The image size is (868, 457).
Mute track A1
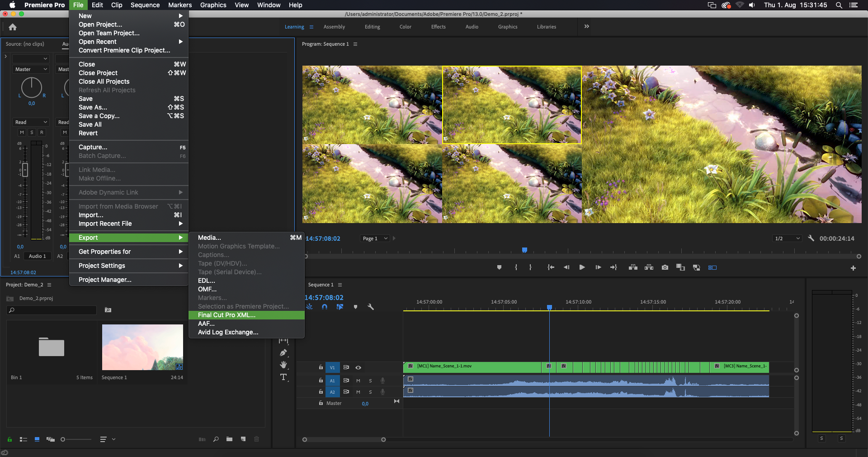pyautogui.click(x=358, y=381)
